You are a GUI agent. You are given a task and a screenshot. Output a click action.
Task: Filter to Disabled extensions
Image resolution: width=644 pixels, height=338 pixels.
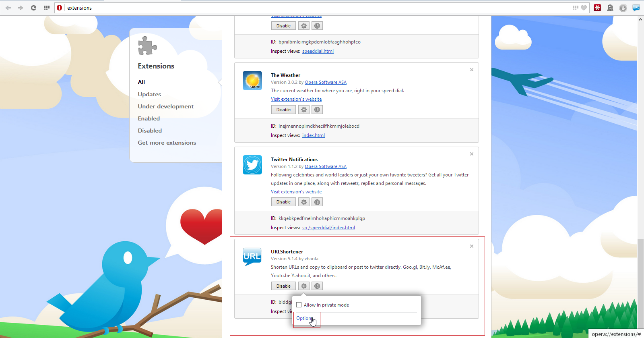[x=150, y=131]
